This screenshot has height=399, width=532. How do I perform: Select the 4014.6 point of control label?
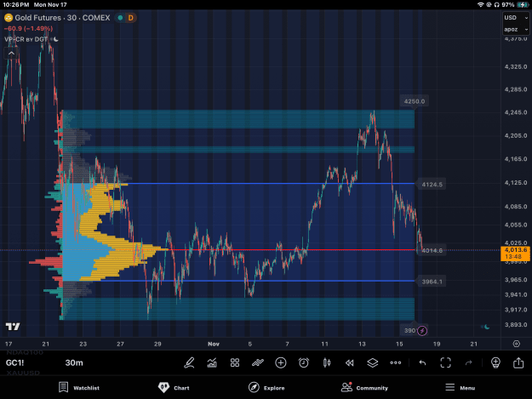[x=432, y=250]
